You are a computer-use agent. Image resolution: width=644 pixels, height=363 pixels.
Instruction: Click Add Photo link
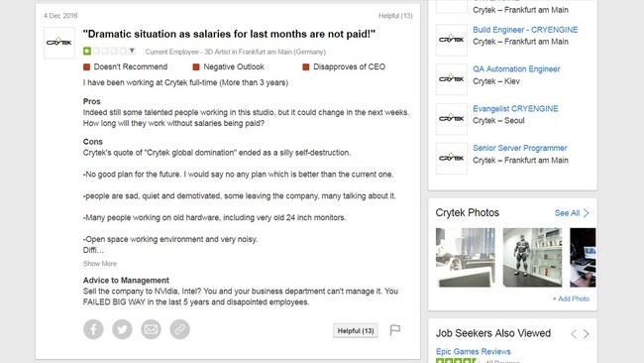point(571,299)
